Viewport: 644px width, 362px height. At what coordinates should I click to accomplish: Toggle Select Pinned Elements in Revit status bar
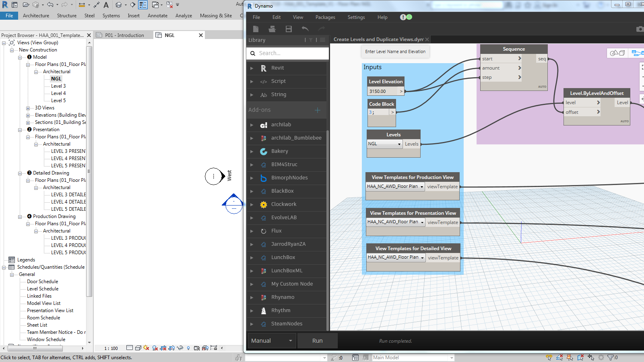570,357
